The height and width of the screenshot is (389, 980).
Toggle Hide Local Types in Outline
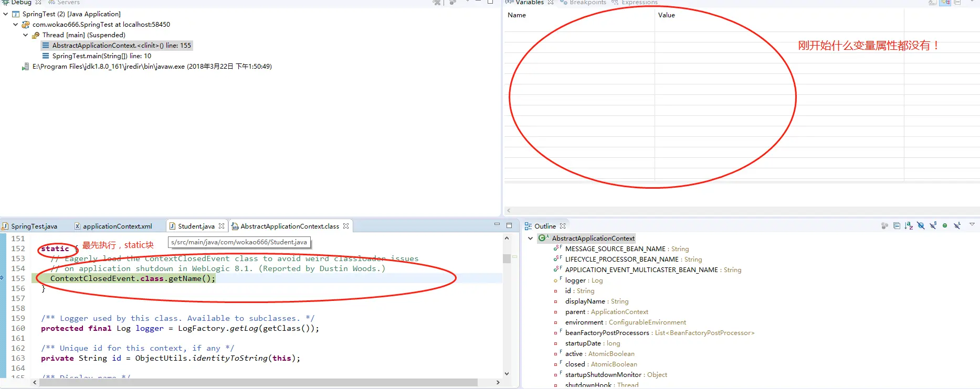[x=957, y=225]
